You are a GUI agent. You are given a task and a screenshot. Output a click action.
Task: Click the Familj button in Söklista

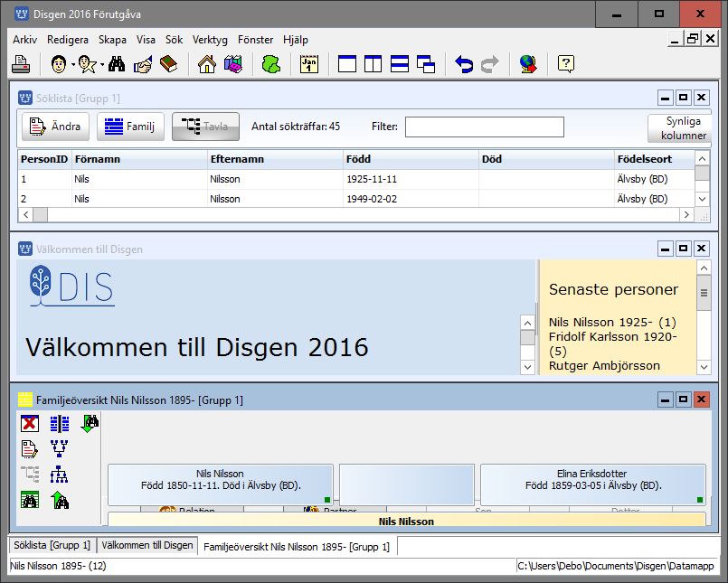(x=130, y=127)
